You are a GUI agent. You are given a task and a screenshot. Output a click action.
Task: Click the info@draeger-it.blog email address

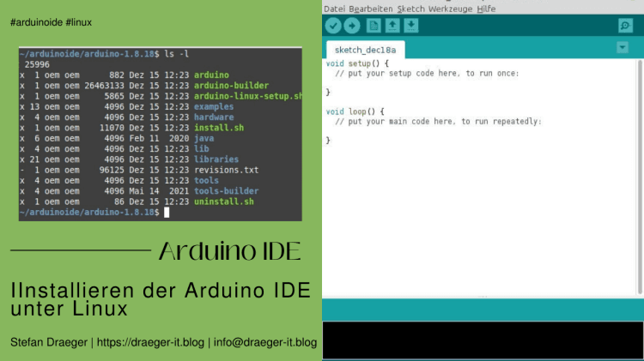click(x=265, y=342)
